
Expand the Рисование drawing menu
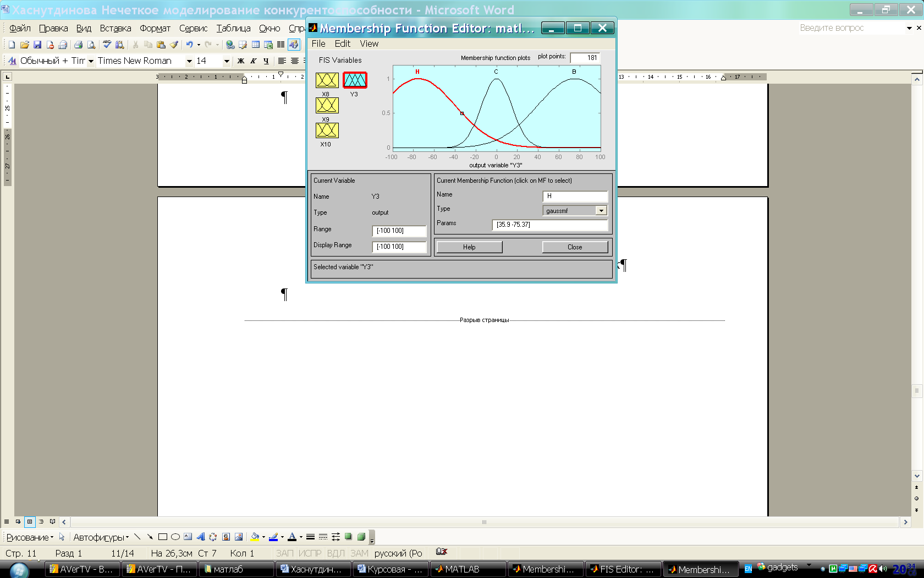point(30,537)
